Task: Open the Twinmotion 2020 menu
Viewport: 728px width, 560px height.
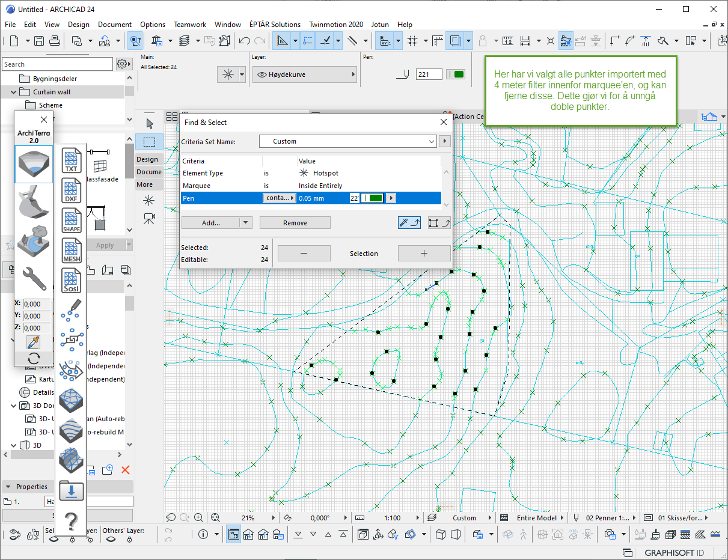Action: (336, 25)
